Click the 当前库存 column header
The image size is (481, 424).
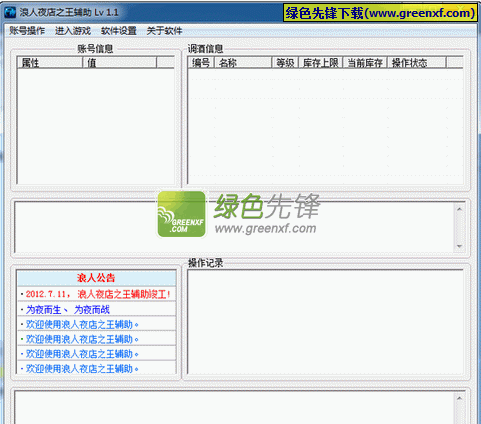coord(365,63)
